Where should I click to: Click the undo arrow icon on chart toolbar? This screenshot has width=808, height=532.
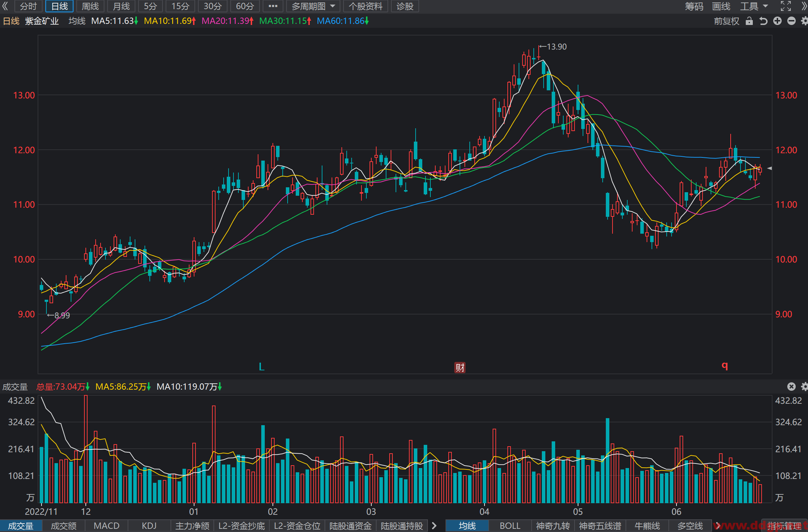pyautogui.click(x=763, y=21)
